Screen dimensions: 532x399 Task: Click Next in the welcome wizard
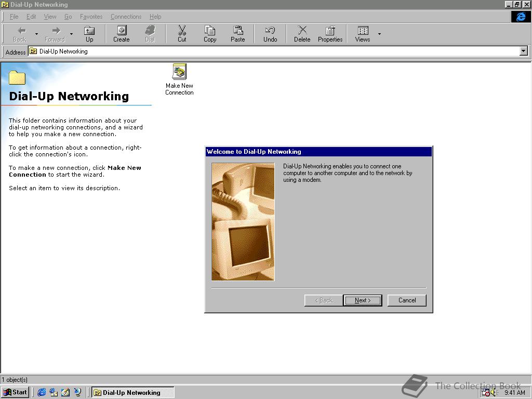click(362, 300)
